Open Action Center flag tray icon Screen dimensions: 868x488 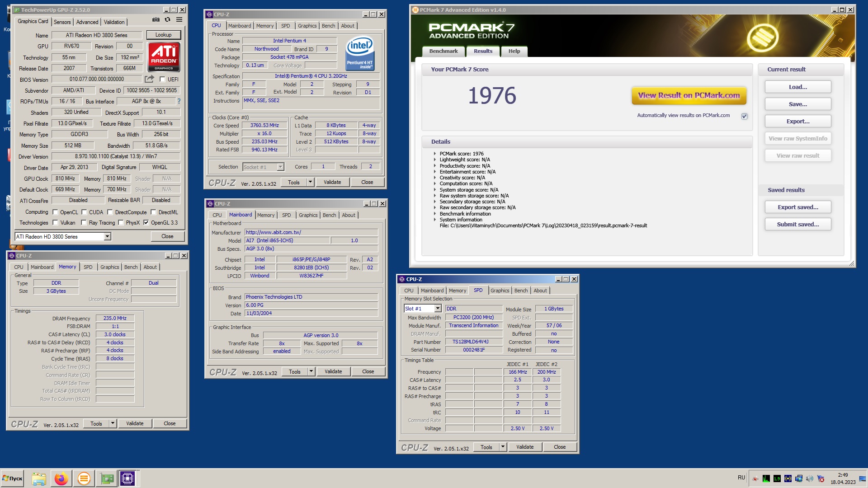(x=821, y=479)
